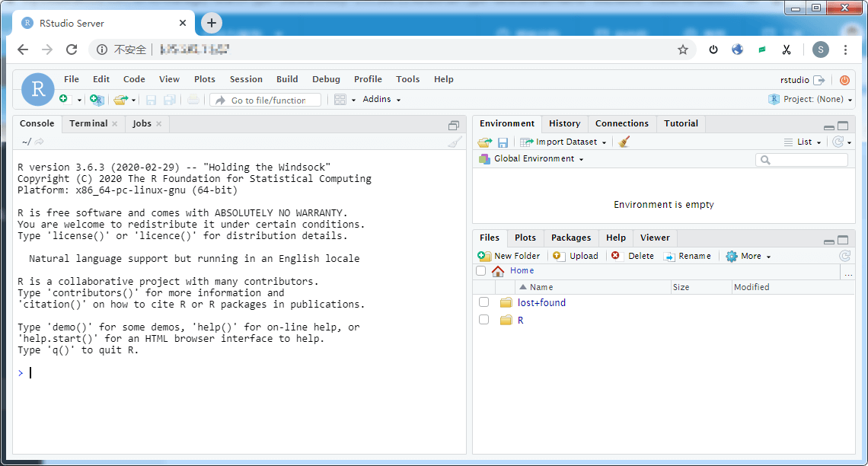Open the lost+found folder
The image size is (868, 466).
(x=541, y=303)
